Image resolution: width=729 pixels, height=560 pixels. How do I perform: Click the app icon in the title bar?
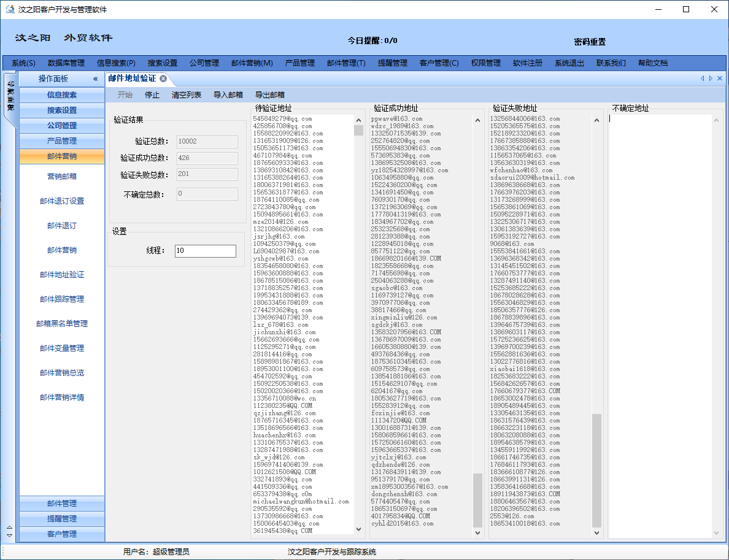pos(10,10)
